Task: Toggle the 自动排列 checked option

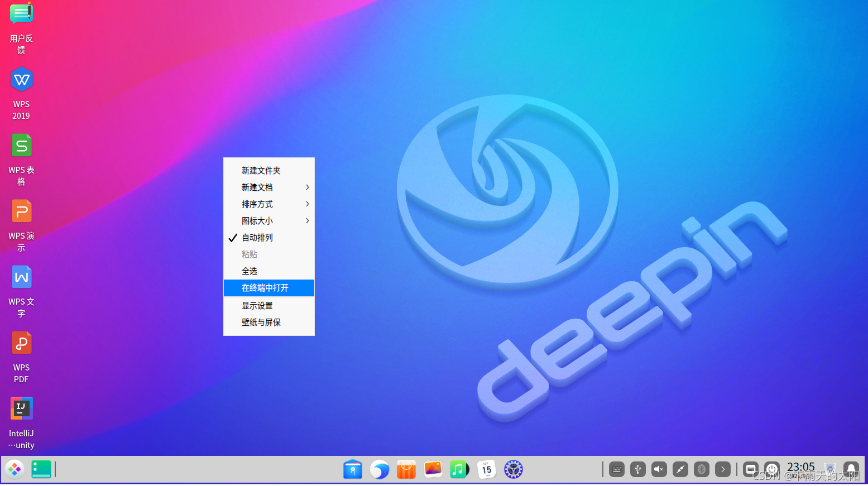Action: pos(269,238)
